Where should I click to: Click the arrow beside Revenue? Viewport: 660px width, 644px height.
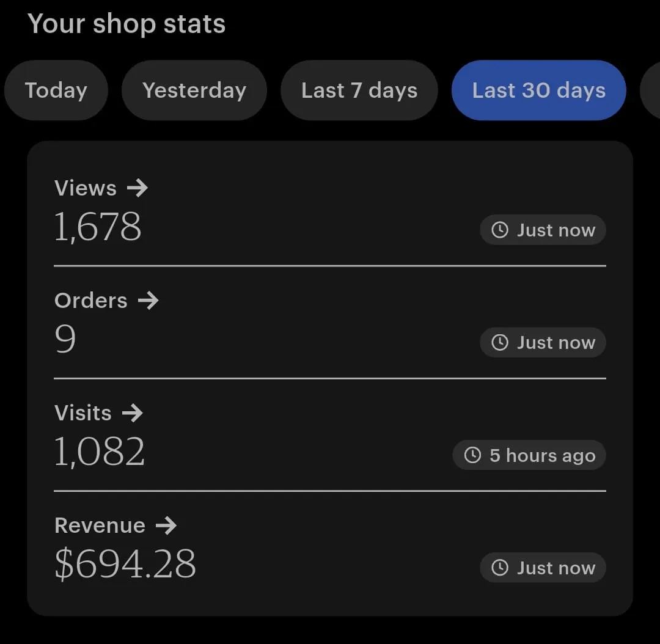coord(166,525)
